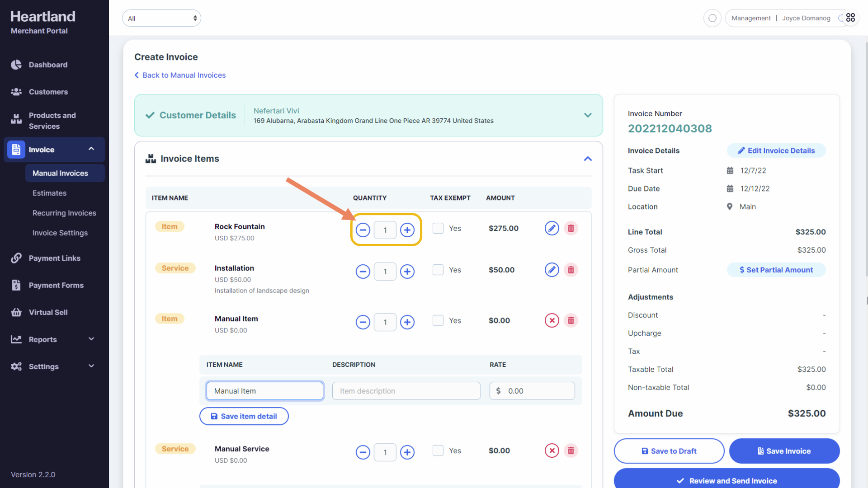Screen dimensions: 868x488
Task: Click the apps grid icon top right
Action: click(850, 18)
